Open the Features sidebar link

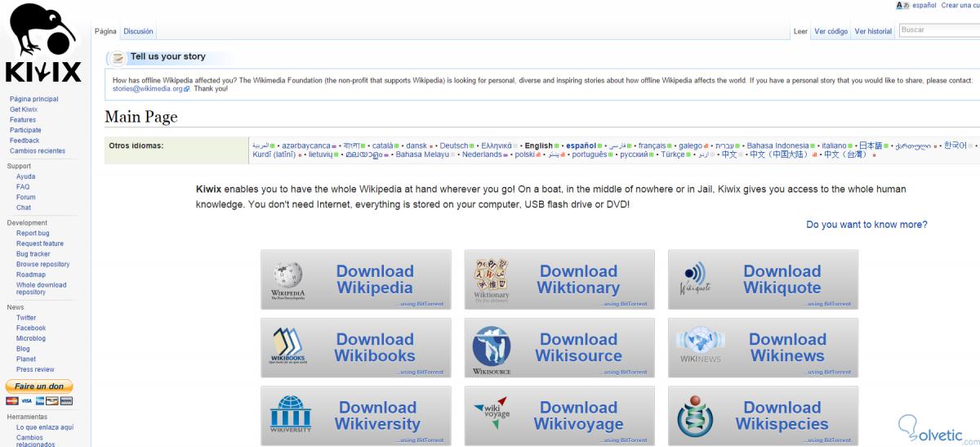click(x=23, y=119)
